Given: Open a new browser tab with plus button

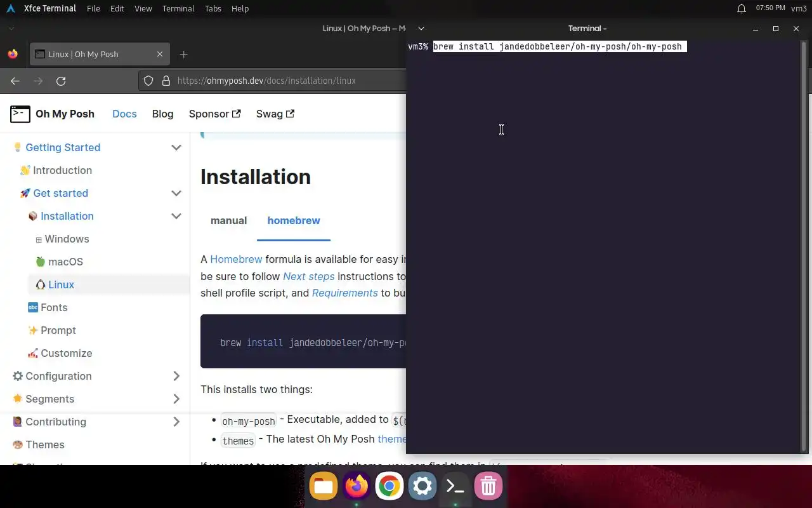Looking at the screenshot, I should (183, 54).
